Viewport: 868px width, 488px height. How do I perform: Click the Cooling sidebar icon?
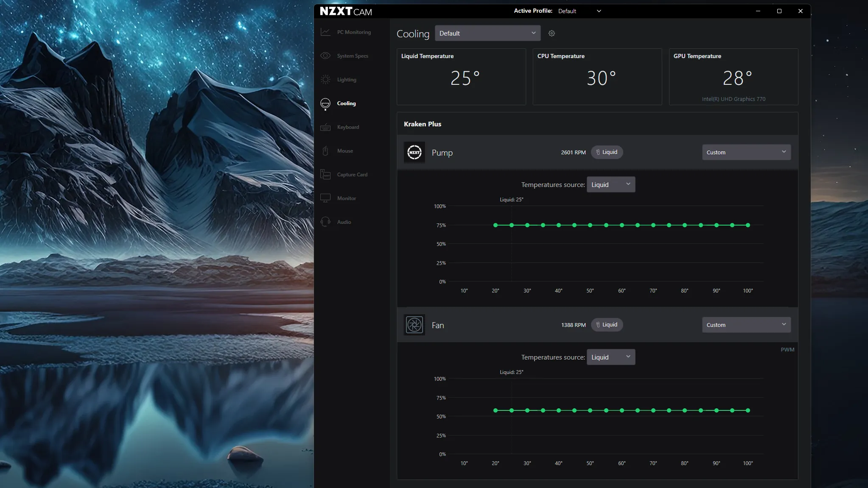(325, 103)
